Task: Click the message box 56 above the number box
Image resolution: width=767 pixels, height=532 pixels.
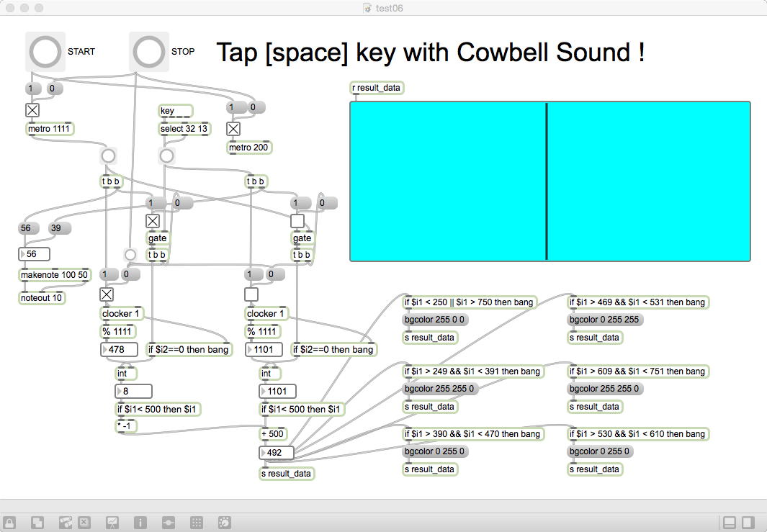Action: [29, 228]
